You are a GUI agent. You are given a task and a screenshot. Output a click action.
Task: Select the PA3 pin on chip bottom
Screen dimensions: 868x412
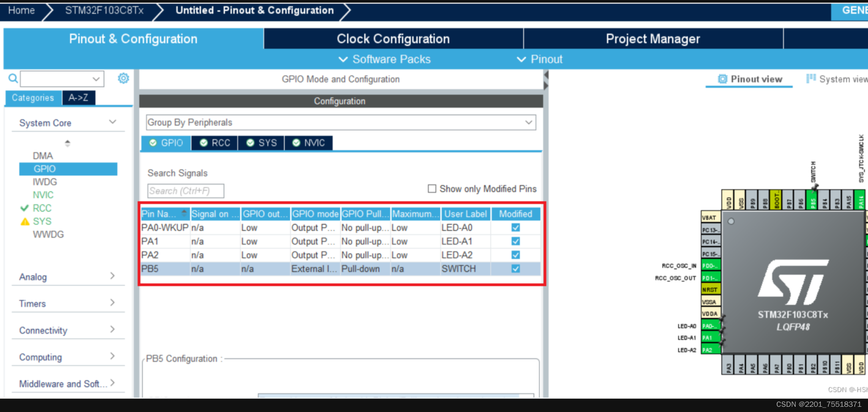(x=728, y=364)
